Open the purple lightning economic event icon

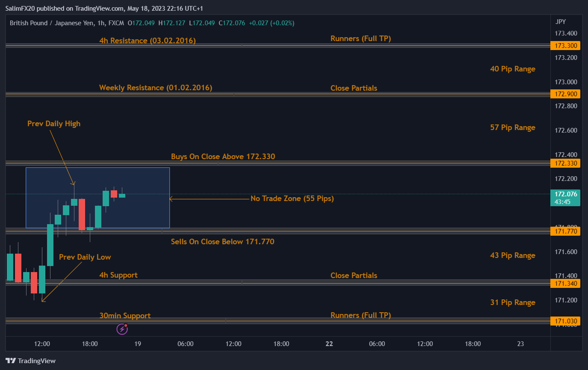coord(122,329)
